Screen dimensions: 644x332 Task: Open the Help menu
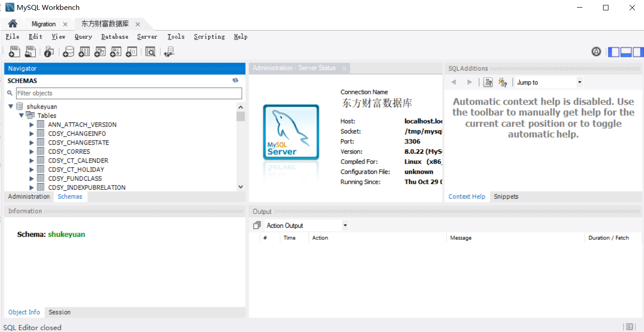(241, 36)
